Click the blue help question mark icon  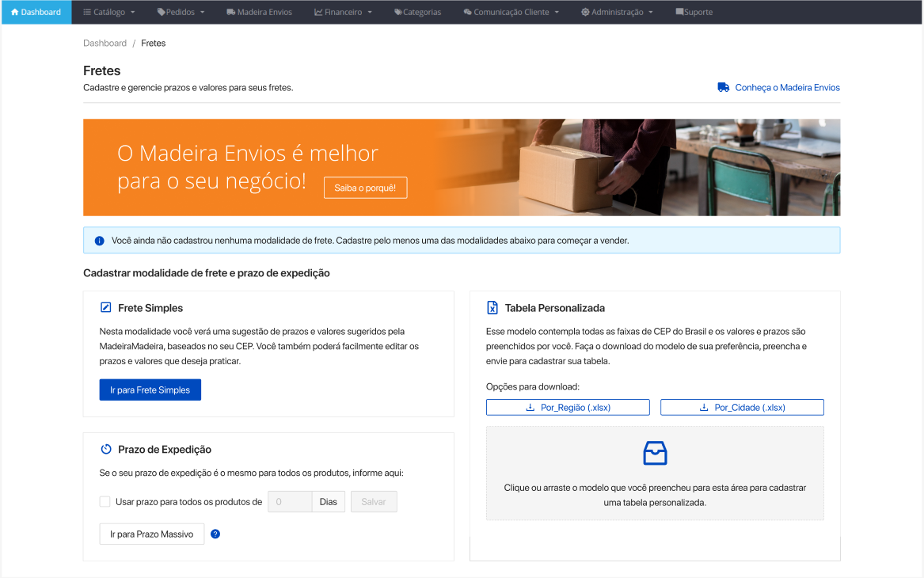[215, 534]
